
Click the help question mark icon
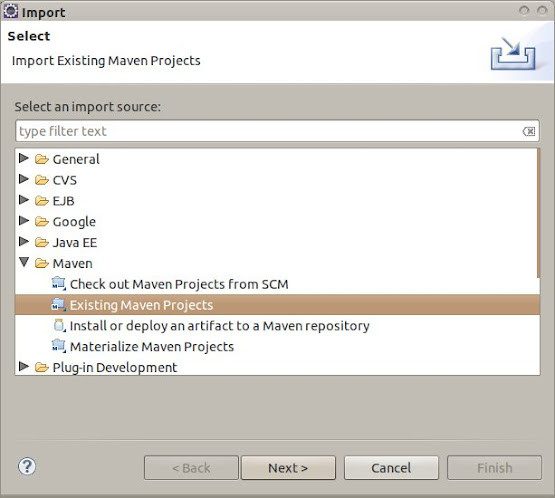(27, 466)
